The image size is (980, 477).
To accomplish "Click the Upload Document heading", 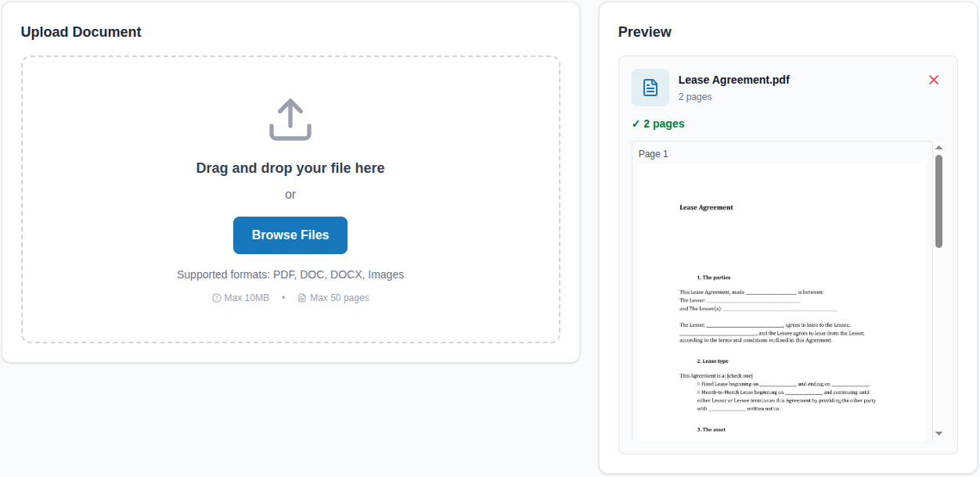I will coord(81,32).
